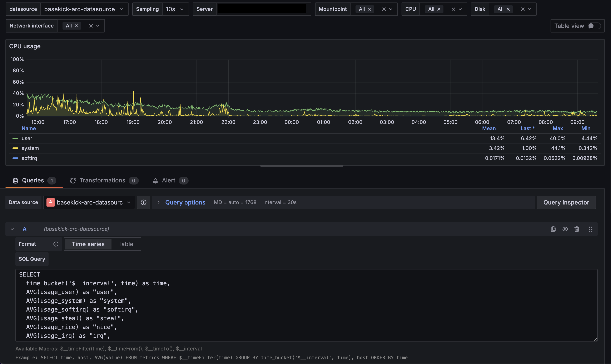This screenshot has height=364, width=611.
Task: Open the basekick-arc-datasource dropdown
Action: click(121, 9)
